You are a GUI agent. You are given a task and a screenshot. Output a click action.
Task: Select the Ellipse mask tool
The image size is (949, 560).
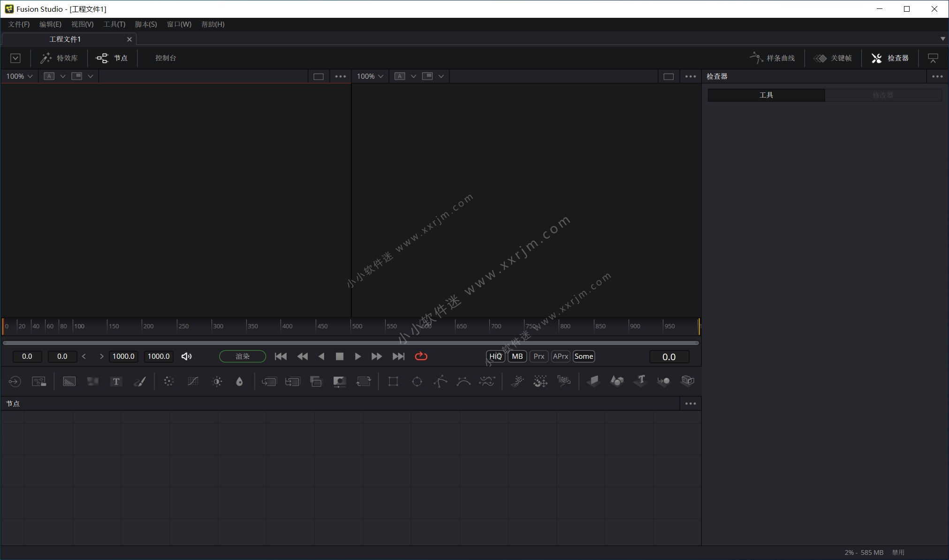[x=417, y=381]
